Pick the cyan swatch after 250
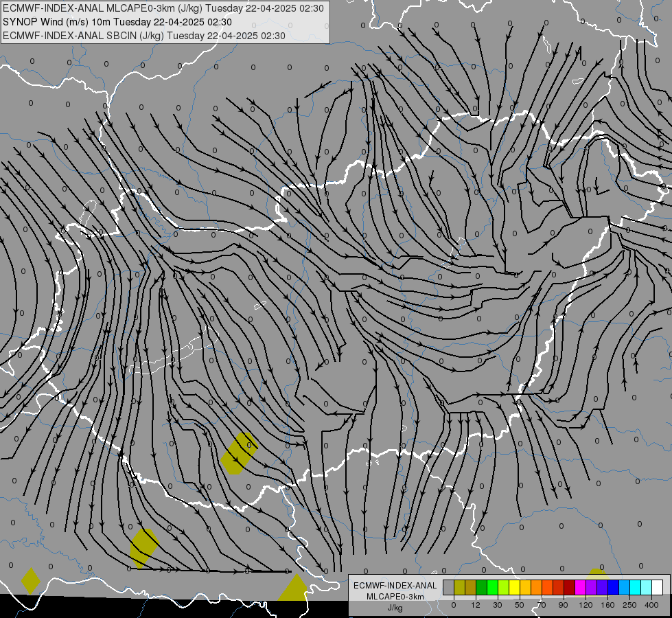Viewport: 672px width, 618px height. point(636,587)
